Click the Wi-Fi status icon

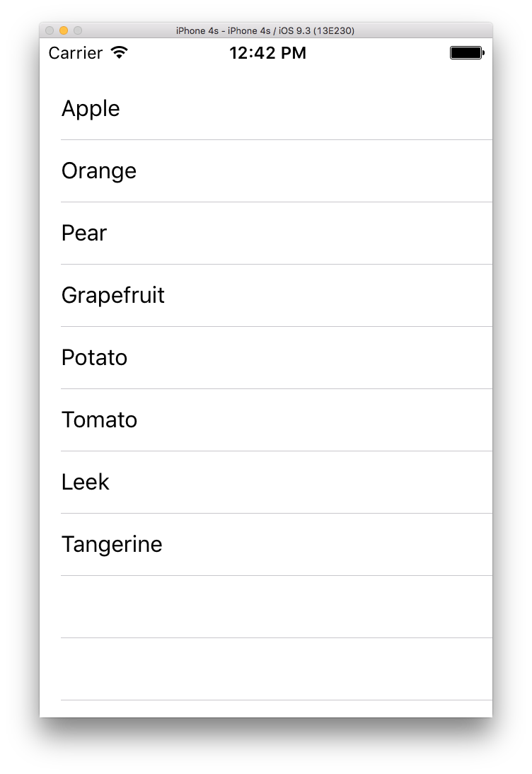pyautogui.click(x=120, y=52)
